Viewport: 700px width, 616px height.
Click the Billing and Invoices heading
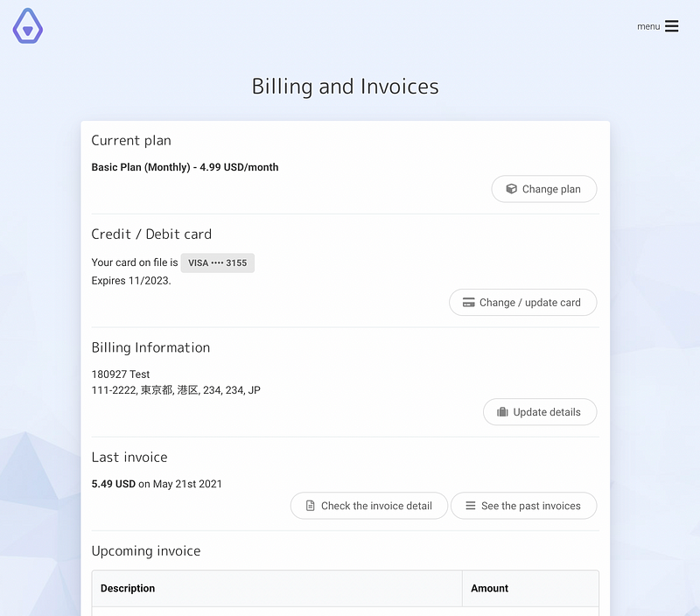click(345, 87)
